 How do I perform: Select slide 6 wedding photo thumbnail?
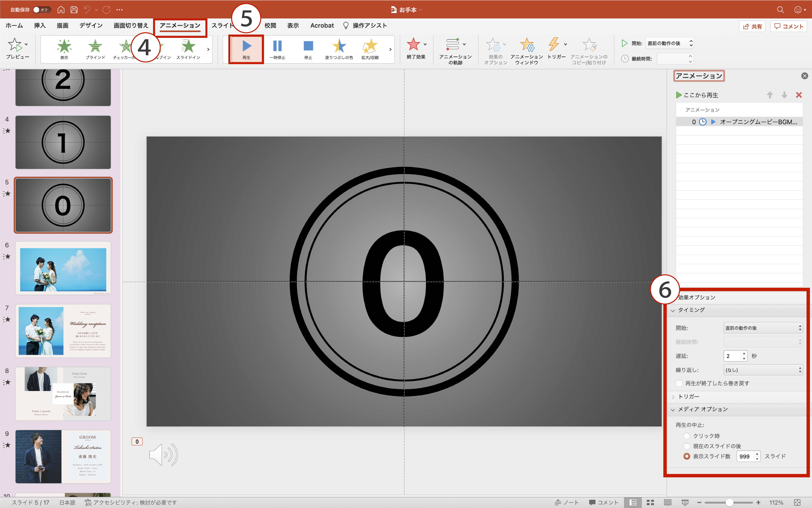[x=63, y=268]
